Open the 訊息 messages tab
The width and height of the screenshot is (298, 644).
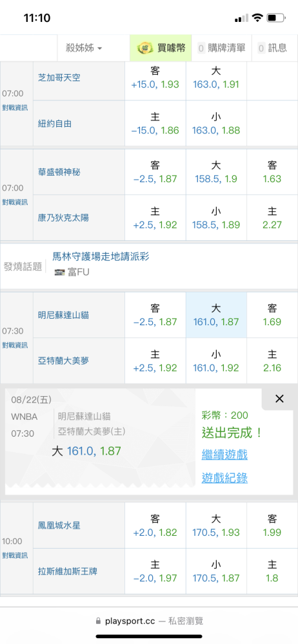[x=272, y=48]
